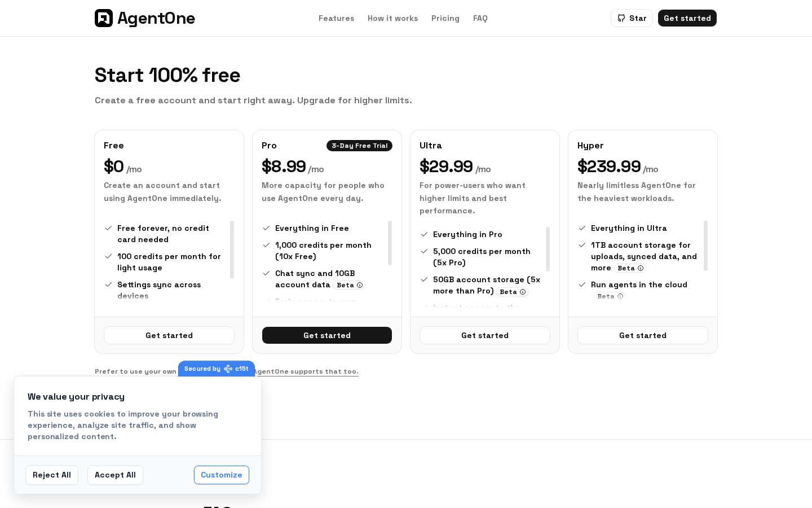Viewport: 812px width, 508px height.
Task: Go to How it works section
Action: [392, 18]
